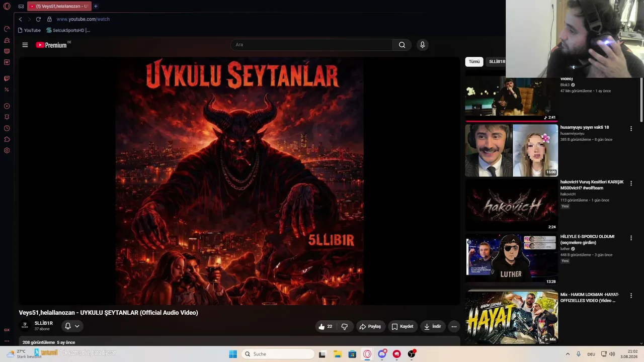Viewport: 644px width, 362px height.
Task: Like the video with thumbs up
Action: tap(326, 326)
